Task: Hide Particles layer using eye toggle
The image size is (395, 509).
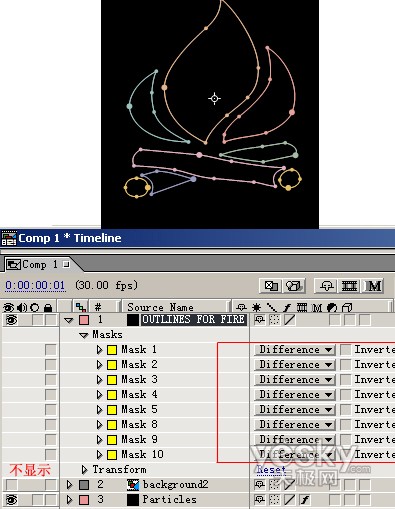Action: (x=11, y=499)
